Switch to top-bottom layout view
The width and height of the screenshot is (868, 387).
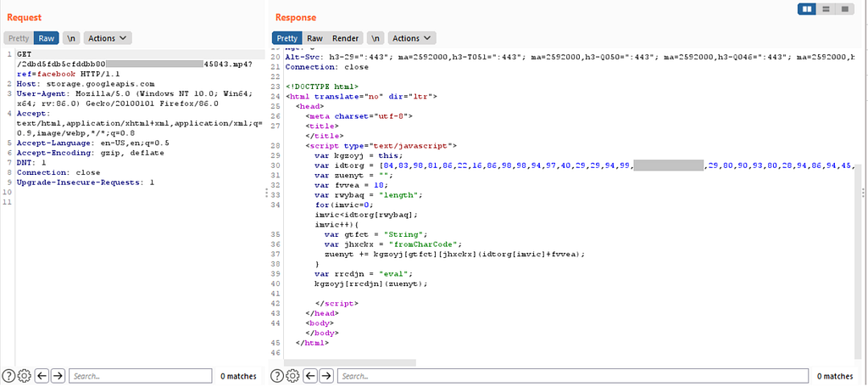click(825, 9)
